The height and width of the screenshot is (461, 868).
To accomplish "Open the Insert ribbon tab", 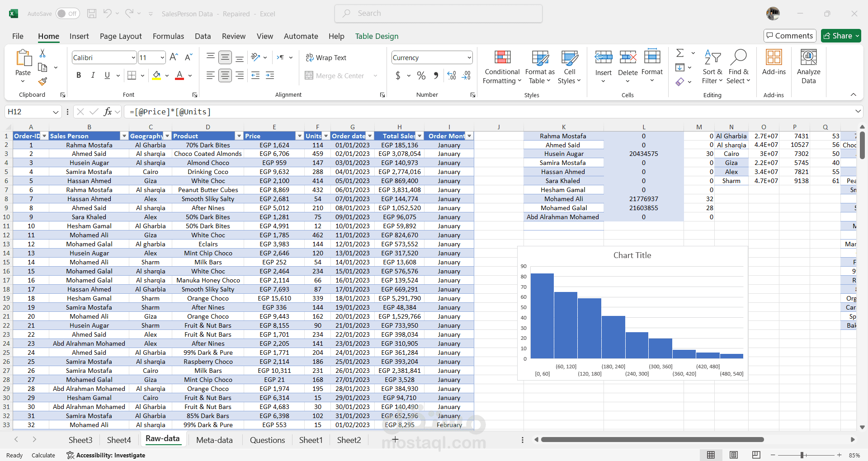I will click(79, 36).
